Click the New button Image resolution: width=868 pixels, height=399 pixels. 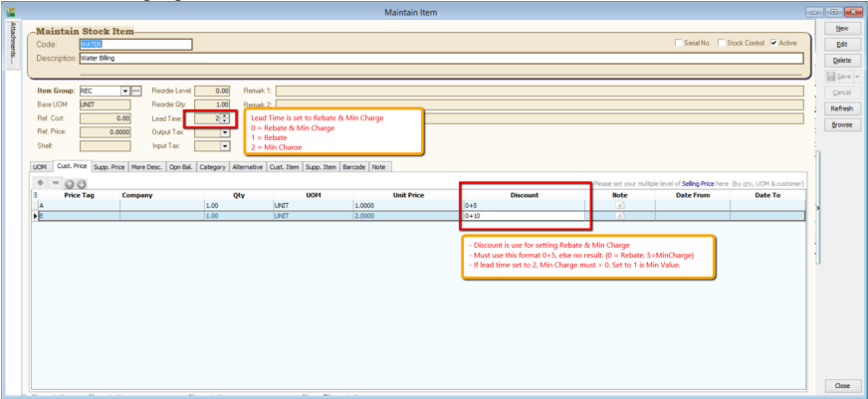[x=842, y=29]
